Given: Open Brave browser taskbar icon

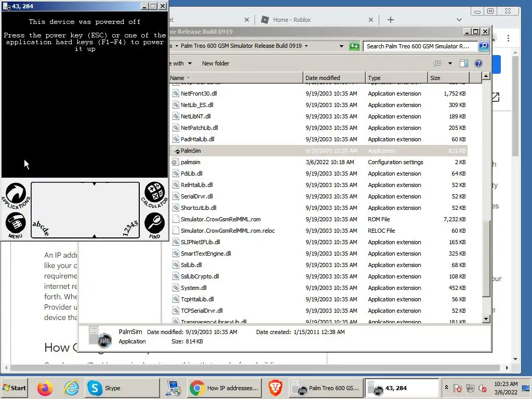Looking at the screenshot, I should 275,388.
